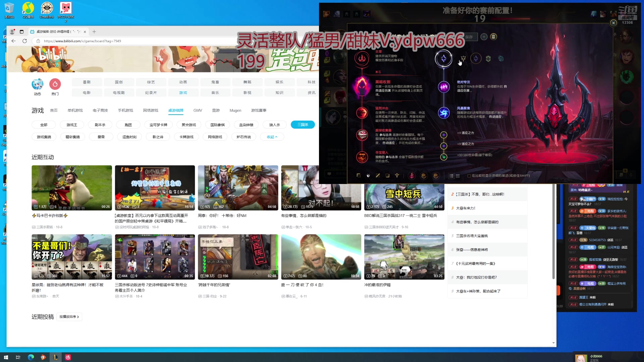Go back in the browser
Screen dimensions: 644x362
(x=13, y=41)
